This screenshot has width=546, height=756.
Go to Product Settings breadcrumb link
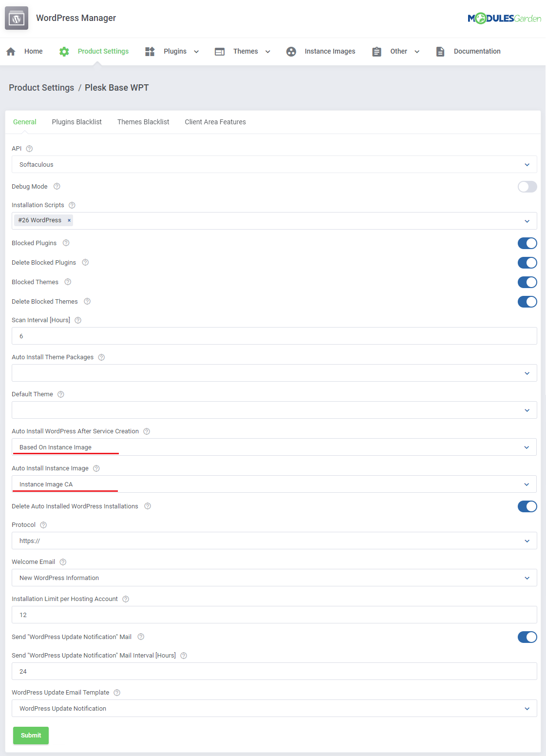point(41,88)
